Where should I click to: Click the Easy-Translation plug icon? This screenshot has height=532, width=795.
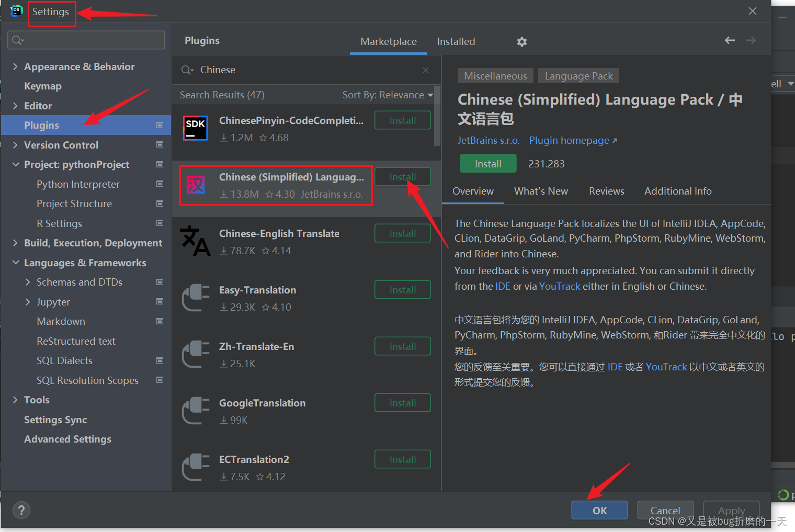[196, 297]
